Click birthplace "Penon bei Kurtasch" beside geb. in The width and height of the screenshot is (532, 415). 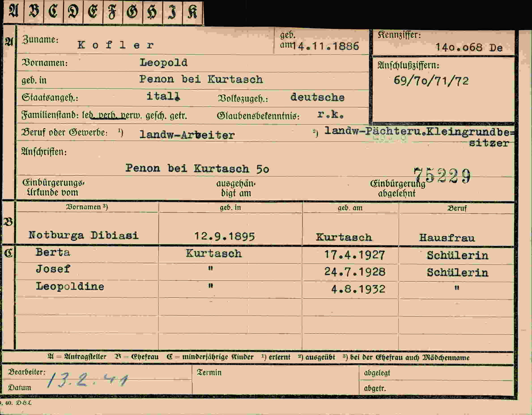pos(201,79)
